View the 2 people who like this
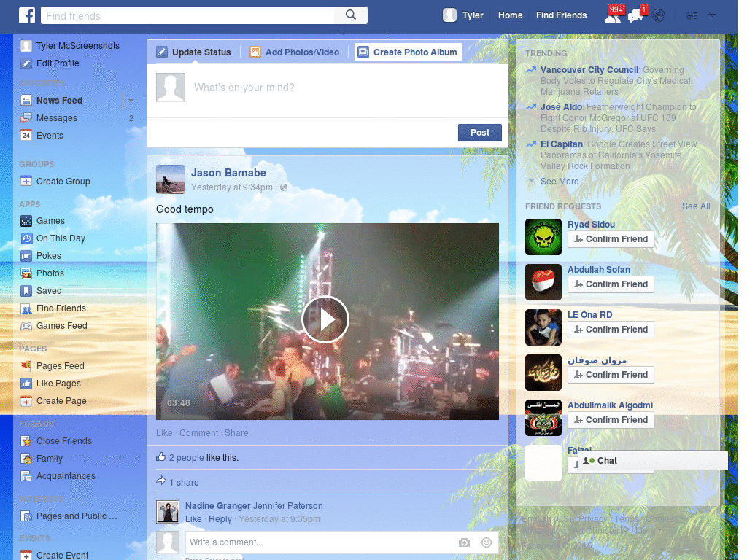Screen dimensions: 747x560 pyautogui.click(x=186, y=458)
